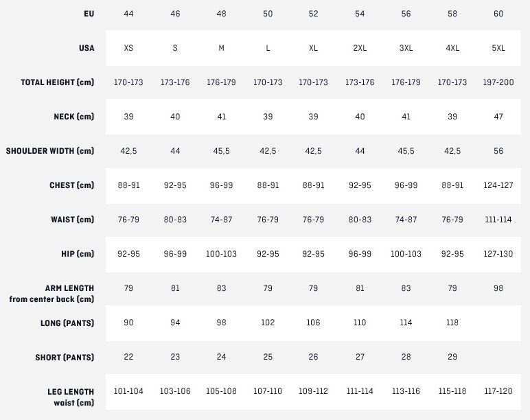Click the HIP (cm) row label
Image resolution: width=530 pixels, height=420 pixels.
click(78, 254)
